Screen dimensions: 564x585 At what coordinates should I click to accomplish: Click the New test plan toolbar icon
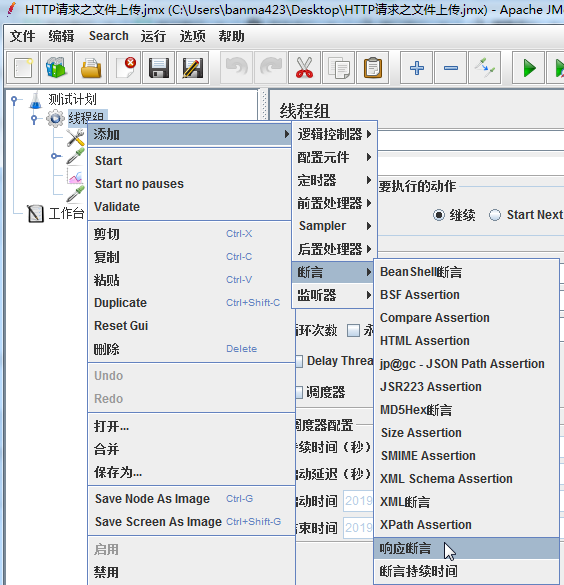coord(23,68)
